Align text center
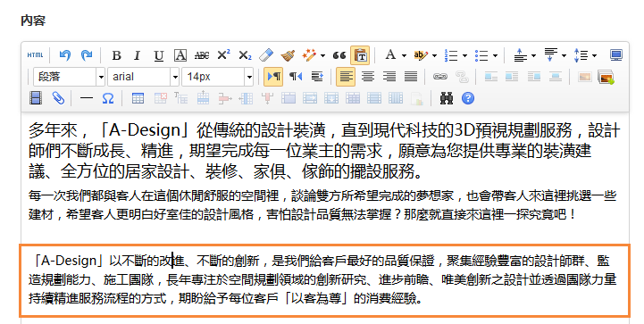Viewport: 644px width, 324px height. tap(368, 77)
